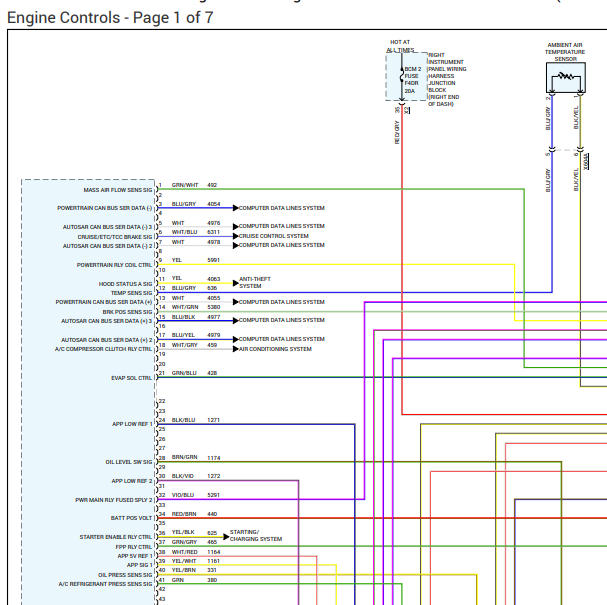
Task: Click the BLK/VIO 1272 wire label
Action: 196,476
